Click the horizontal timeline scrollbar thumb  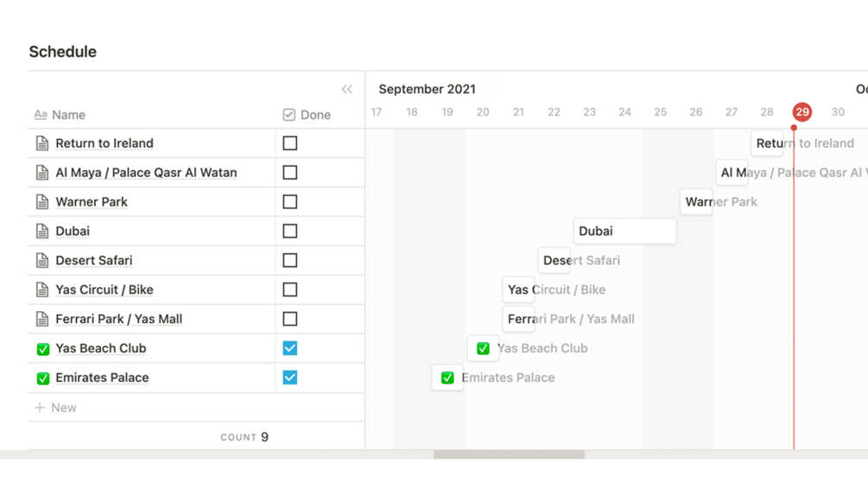pos(509,454)
